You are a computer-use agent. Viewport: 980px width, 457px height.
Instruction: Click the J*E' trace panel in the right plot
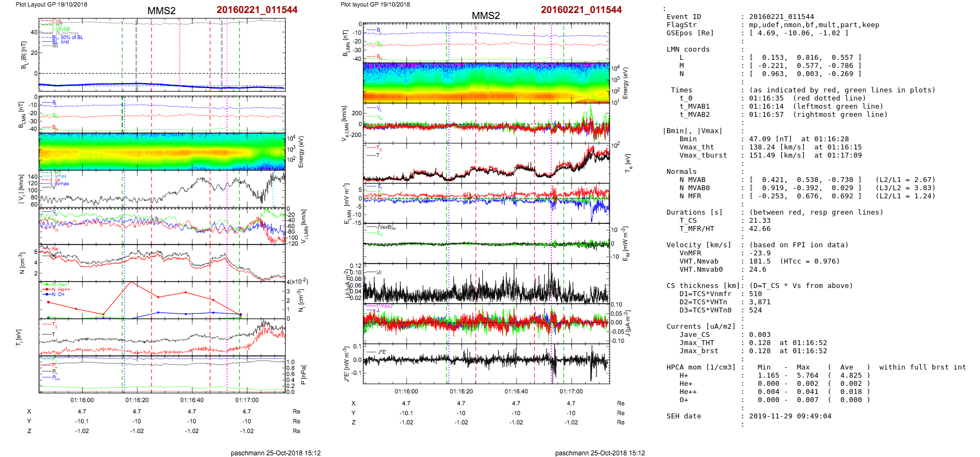pyautogui.click(x=486, y=364)
